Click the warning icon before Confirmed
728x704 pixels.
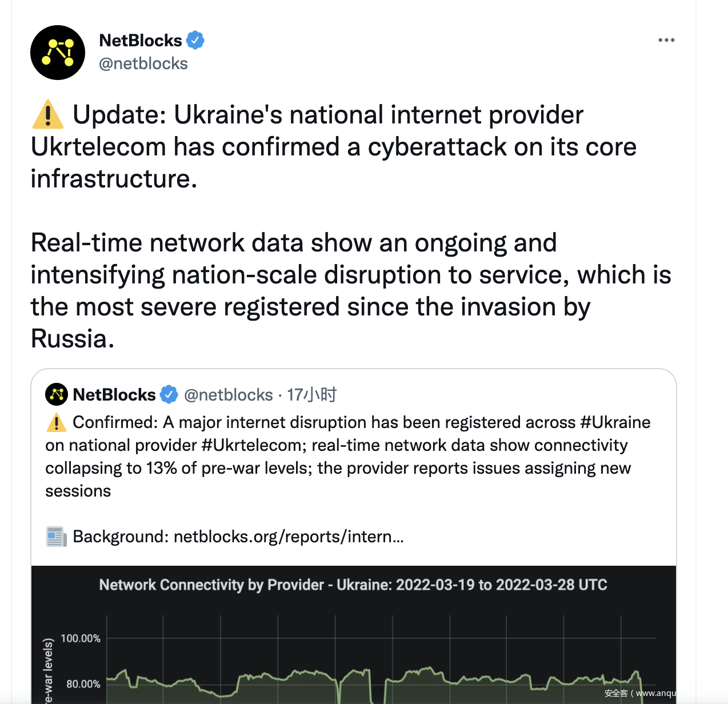tap(57, 423)
